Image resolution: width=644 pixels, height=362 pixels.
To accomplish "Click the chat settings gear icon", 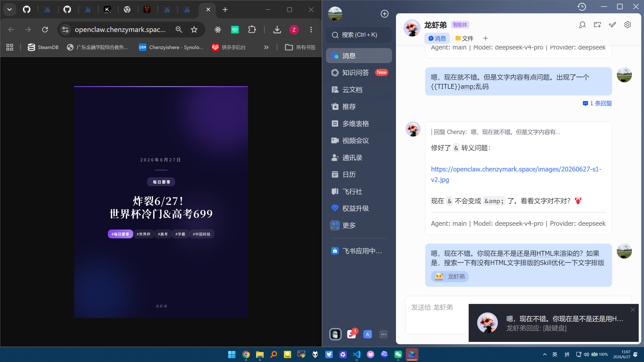I will (628, 25).
